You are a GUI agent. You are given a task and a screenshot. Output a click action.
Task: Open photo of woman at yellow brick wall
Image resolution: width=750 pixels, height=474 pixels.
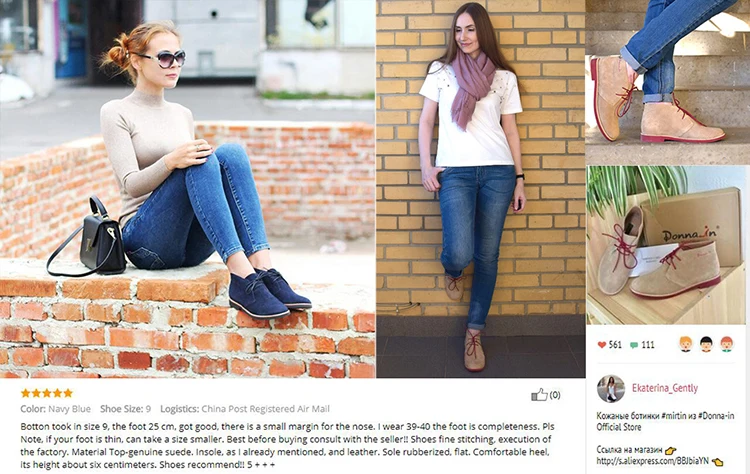(481, 189)
